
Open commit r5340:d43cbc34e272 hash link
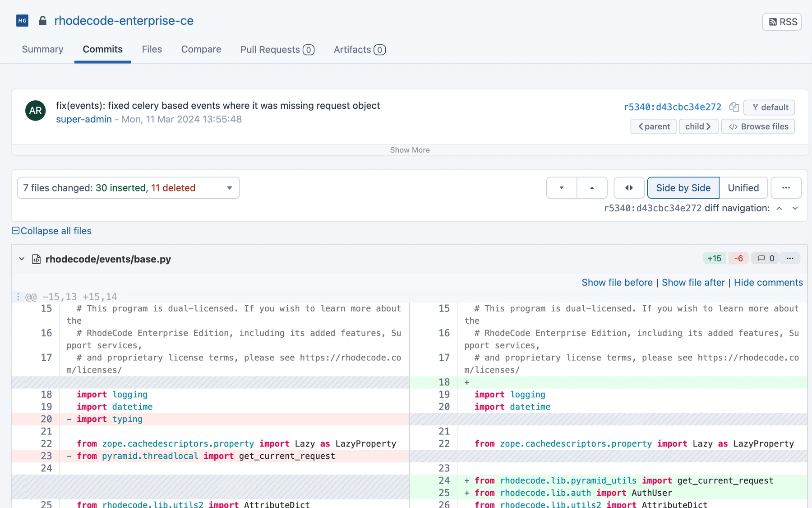coord(672,107)
